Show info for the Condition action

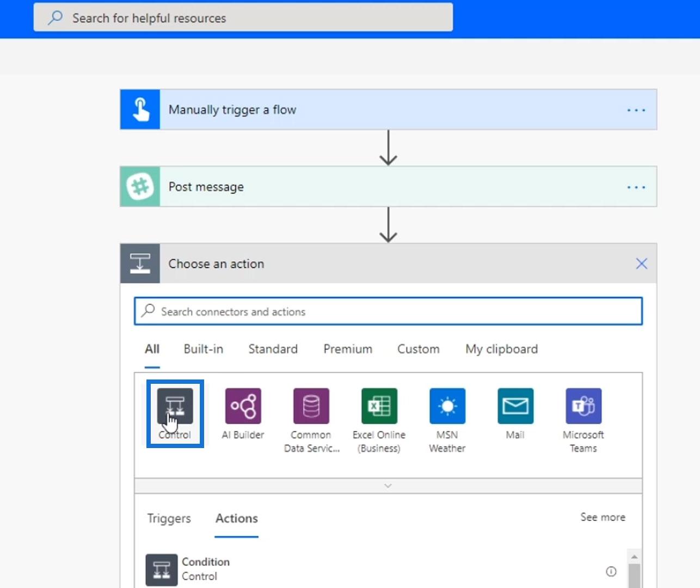pos(611,571)
